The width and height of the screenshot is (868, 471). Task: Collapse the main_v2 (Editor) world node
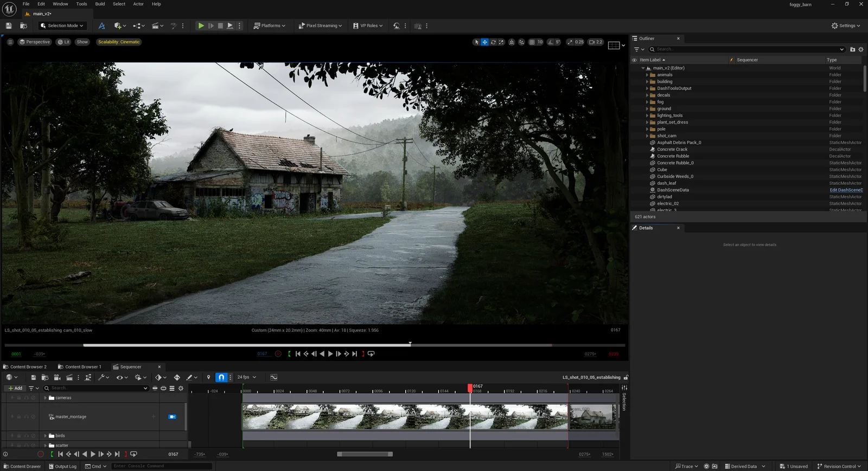[643, 68]
